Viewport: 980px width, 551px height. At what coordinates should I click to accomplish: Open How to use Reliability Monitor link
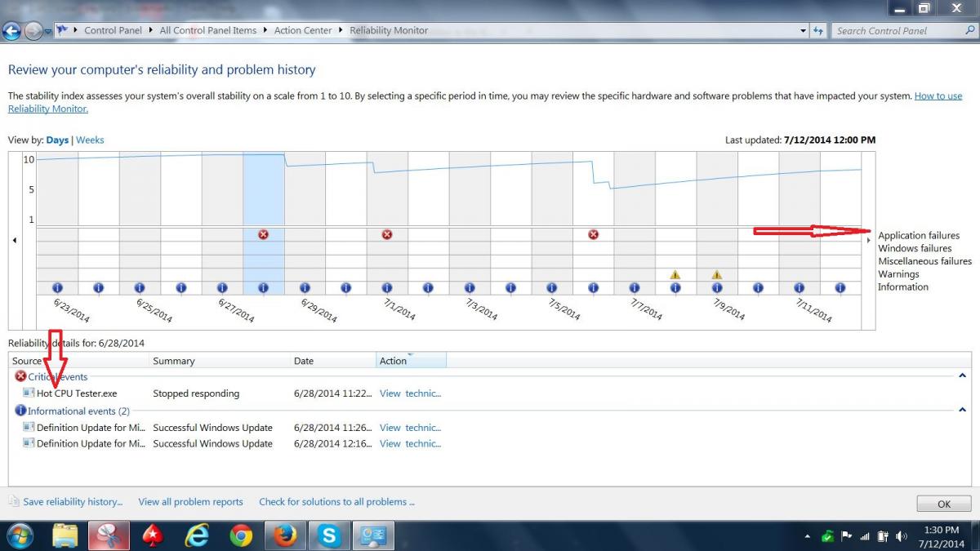pyautogui.click(x=938, y=96)
